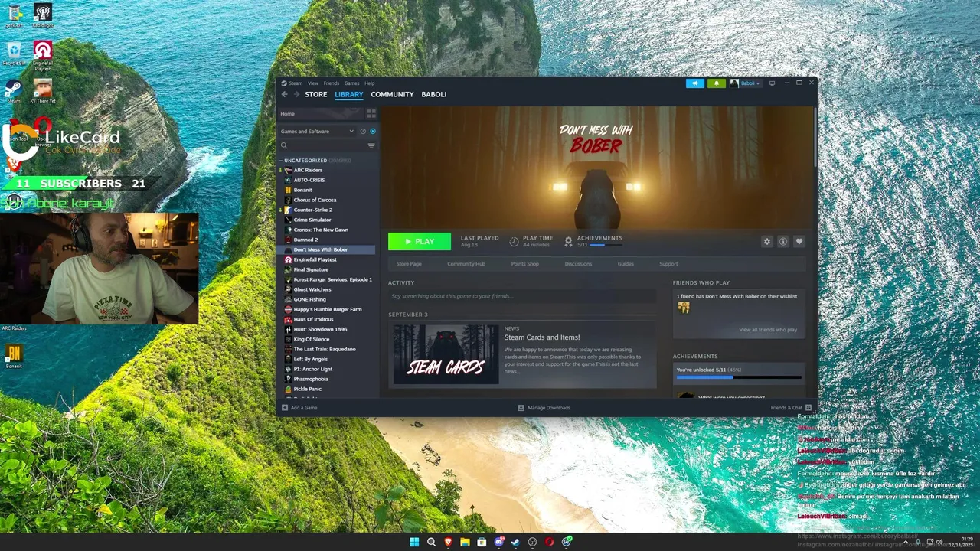The image size is (980, 551).
Task: Open File Explorer from taskbar
Action: [465, 542]
